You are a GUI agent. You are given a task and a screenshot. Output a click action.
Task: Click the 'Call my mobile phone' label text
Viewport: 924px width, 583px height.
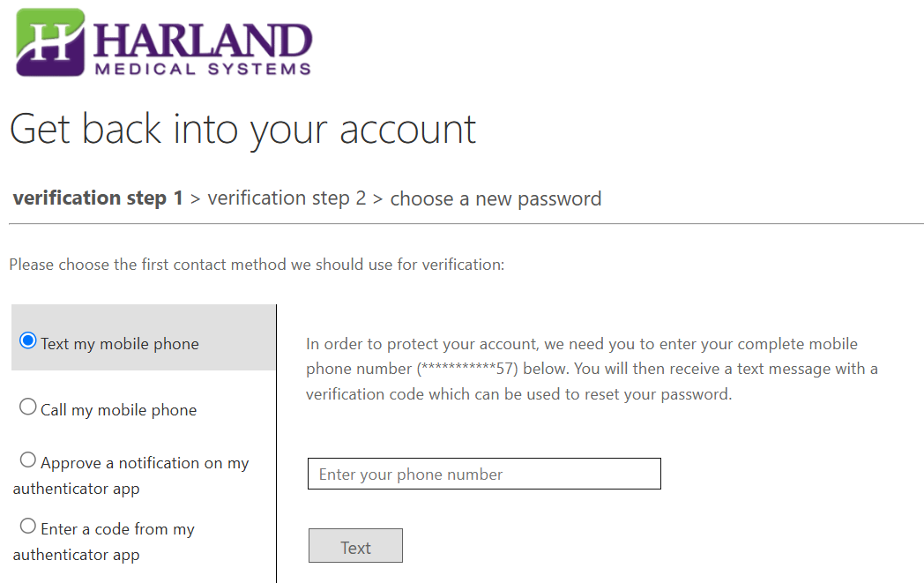tap(118, 410)
